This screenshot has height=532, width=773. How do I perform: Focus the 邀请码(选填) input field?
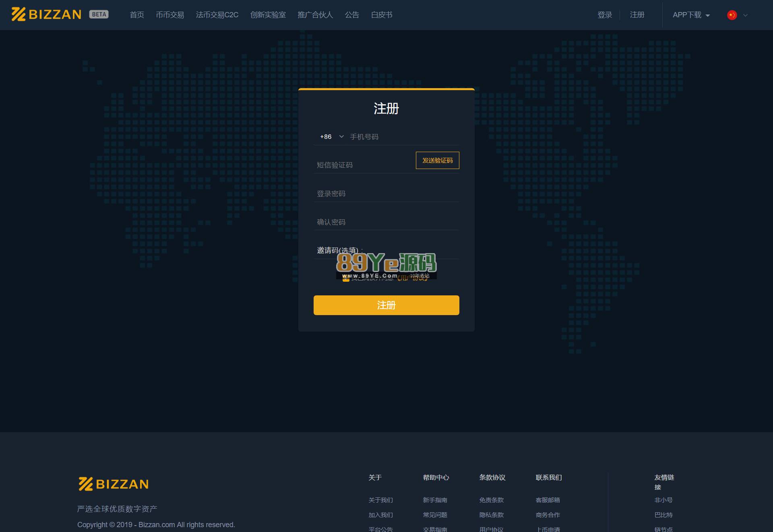click(386, 250)
